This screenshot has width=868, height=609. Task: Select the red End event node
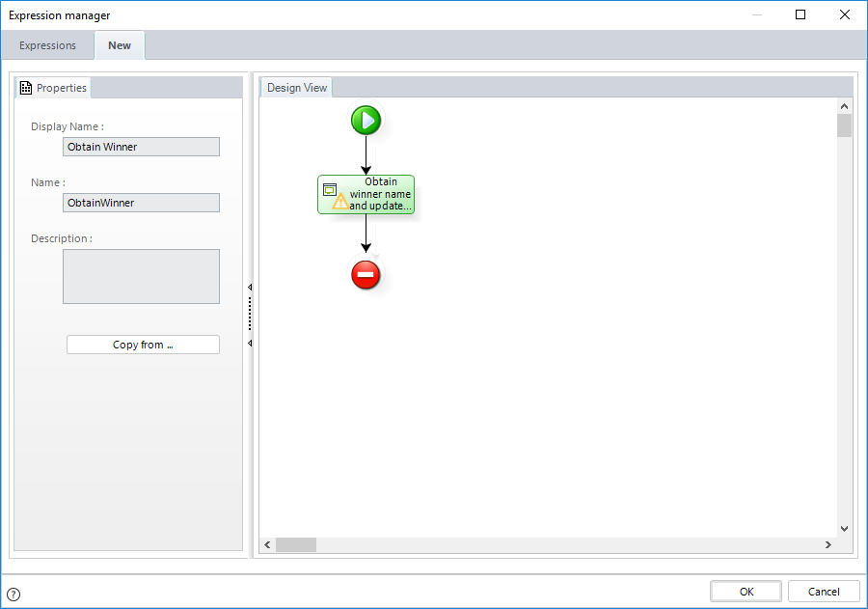coord(366,274)
